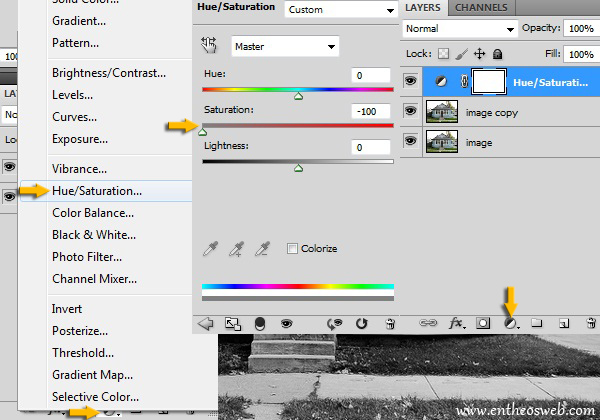Select Channel Mixer... menu item
Screen dimensions: 600x420
[x=94, y=279]
